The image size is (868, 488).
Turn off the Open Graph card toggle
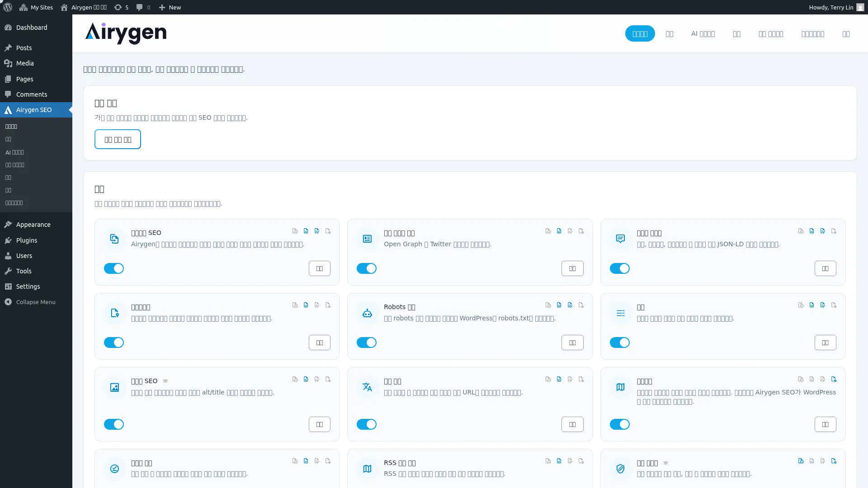[x=367, y=268]
